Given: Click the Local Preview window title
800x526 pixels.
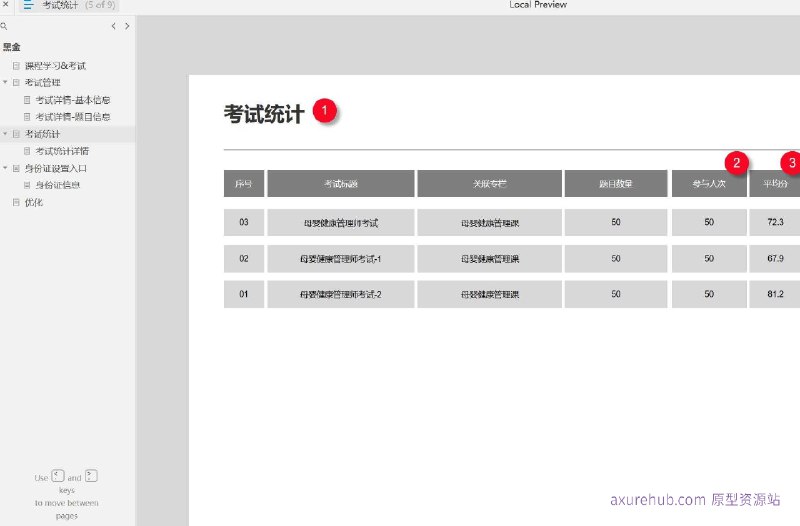Looking at the screenshot, I should [538, 5].
